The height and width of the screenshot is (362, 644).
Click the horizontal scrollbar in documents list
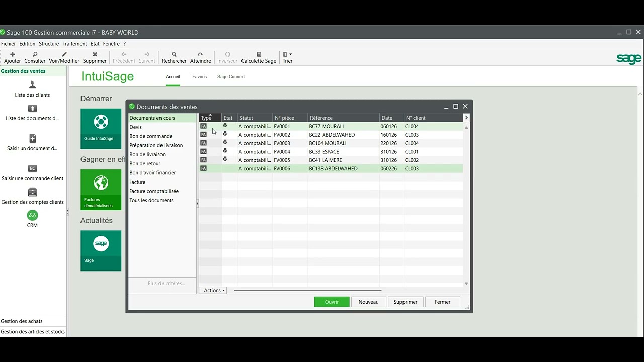tap(307, 290)
